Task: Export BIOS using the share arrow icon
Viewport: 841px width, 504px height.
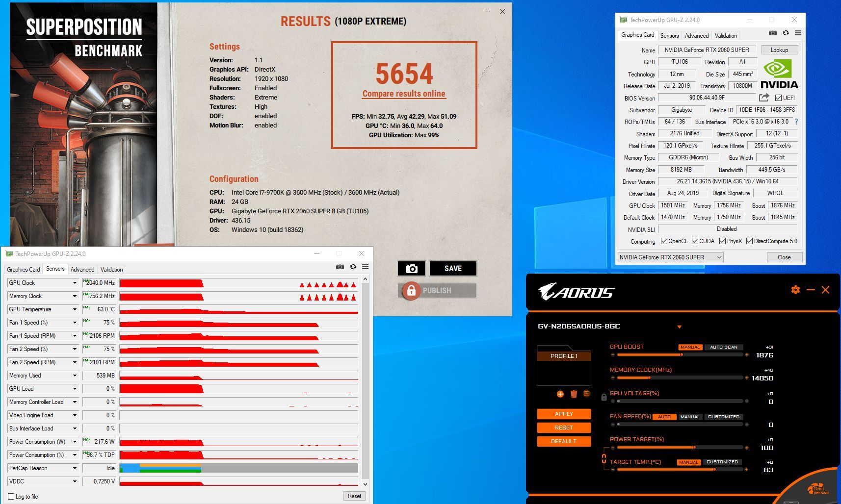Action: click(764, 98)
